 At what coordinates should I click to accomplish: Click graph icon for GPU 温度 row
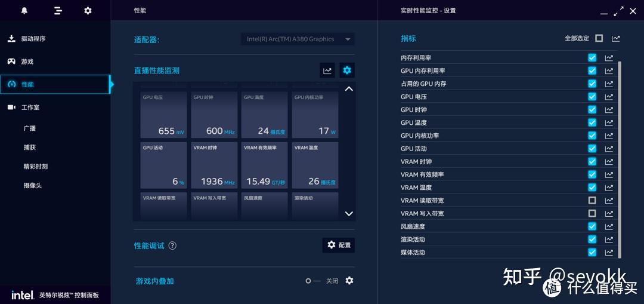[x=609, y=122]
